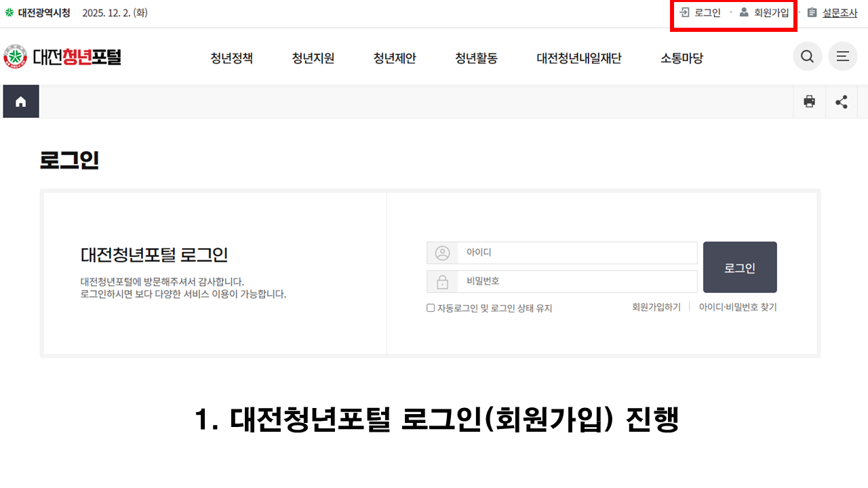Open the 청년활동 menu
The width and height of the screenshot is (868, 488).
coord(476,58)
